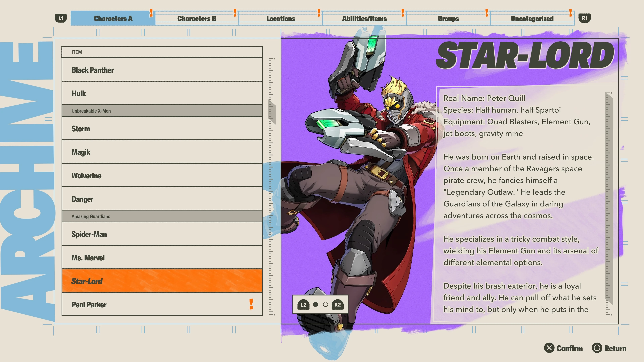This screenshot has height=362, width=644.
Task: Select the Wolverine entry
Action: [x=162, y=175]
